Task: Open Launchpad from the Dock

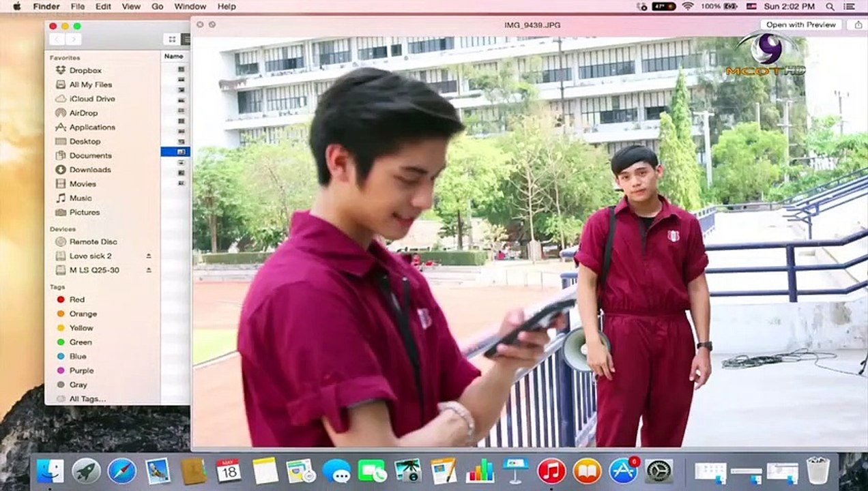Action: click(x=87, y=471)
